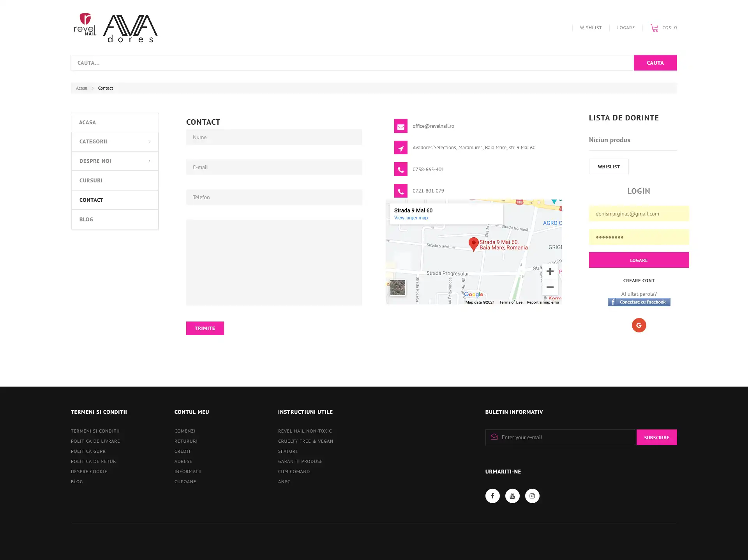
Task: Click the email icon for office contact
Action: coord(400,126)
